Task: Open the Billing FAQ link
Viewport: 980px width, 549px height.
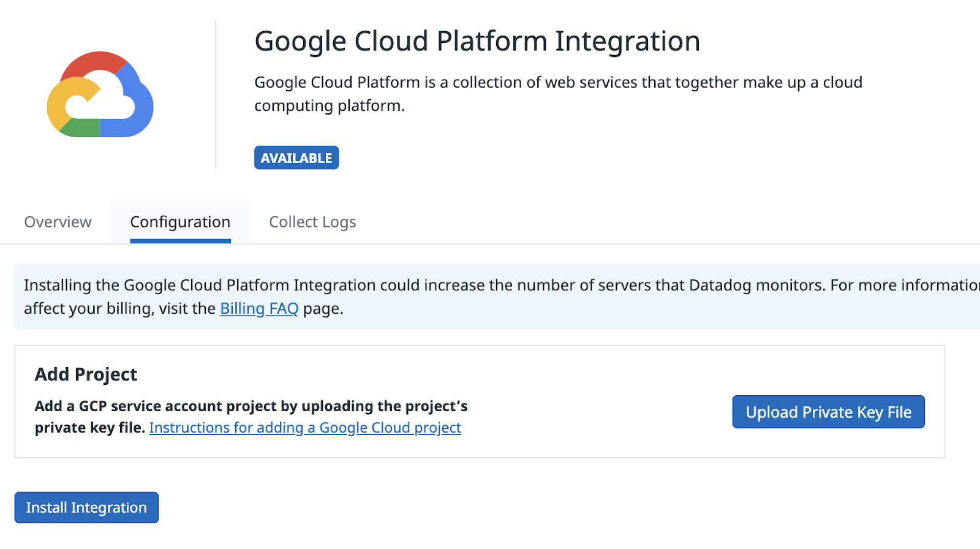Action: 259,308
